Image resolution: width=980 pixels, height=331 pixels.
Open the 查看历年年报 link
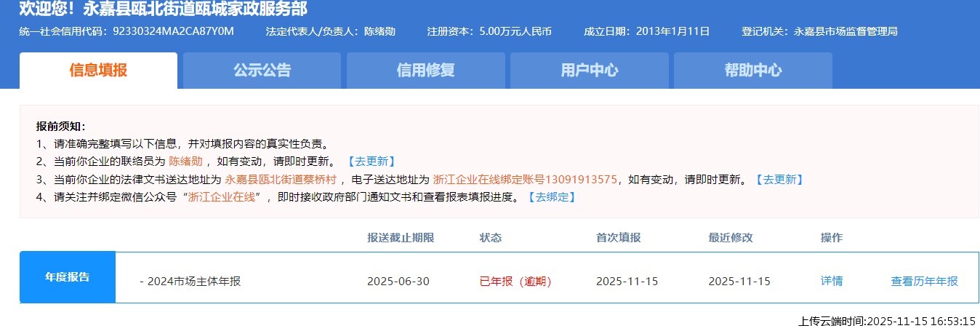click(x=924, y=282)
